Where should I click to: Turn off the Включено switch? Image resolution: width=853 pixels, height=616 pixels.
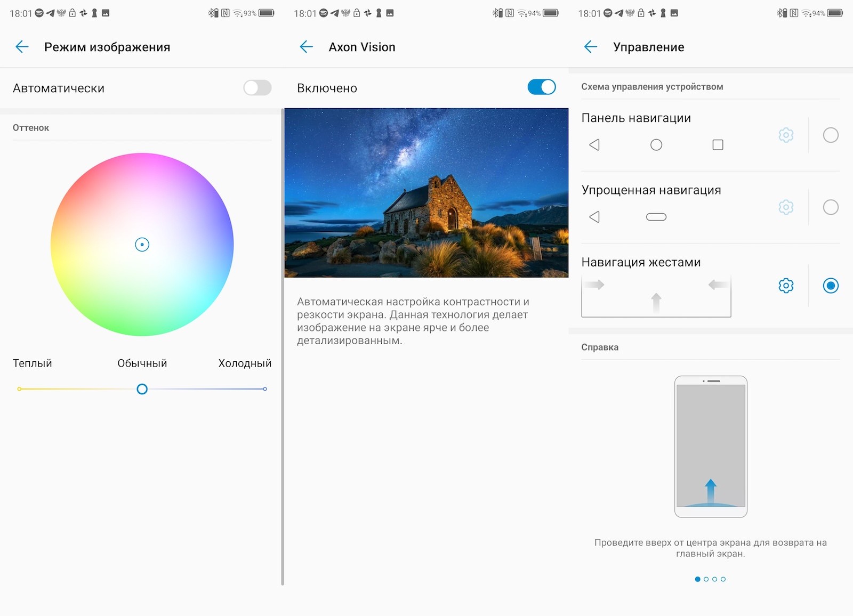tap(542, 87)
